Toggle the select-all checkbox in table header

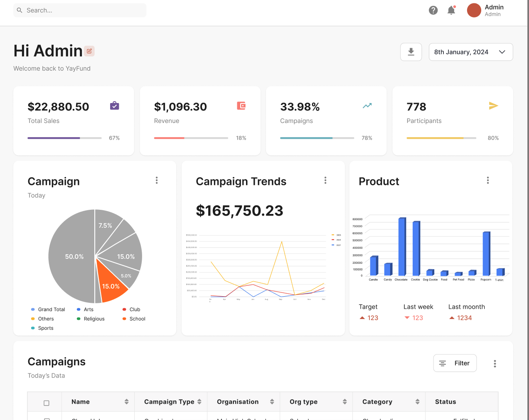point(47,403)
